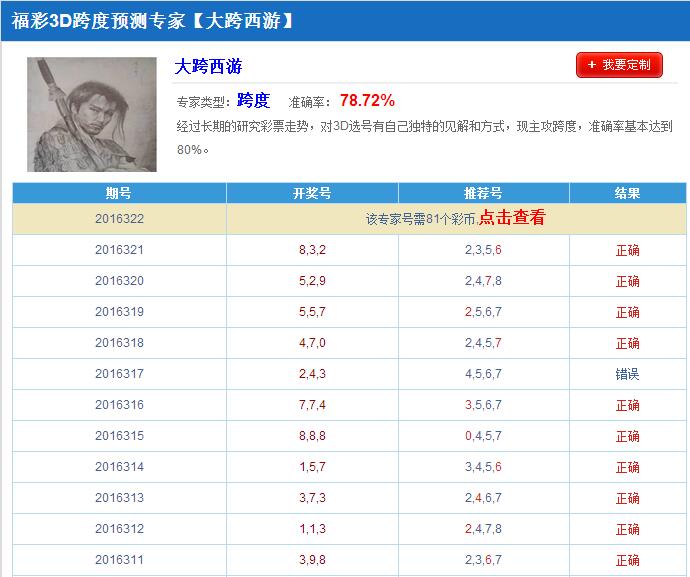Click winning numbers 4,7,0
Viewport: 690px width, 577px height.
tap(312, 343)
